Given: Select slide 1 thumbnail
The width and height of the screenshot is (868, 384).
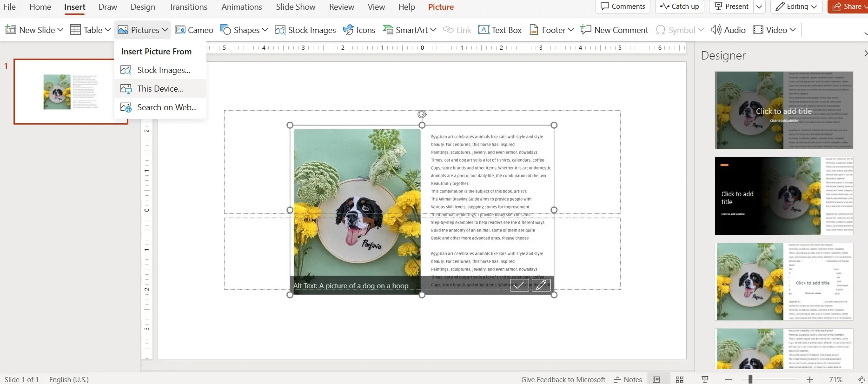Looking at the screenshot, I should pos(71,92).
